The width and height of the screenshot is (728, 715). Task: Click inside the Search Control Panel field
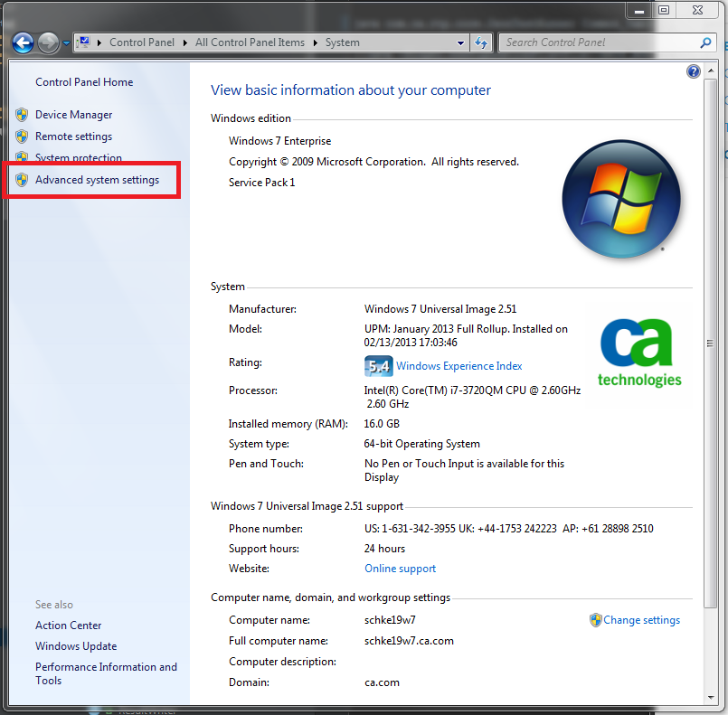597,42
